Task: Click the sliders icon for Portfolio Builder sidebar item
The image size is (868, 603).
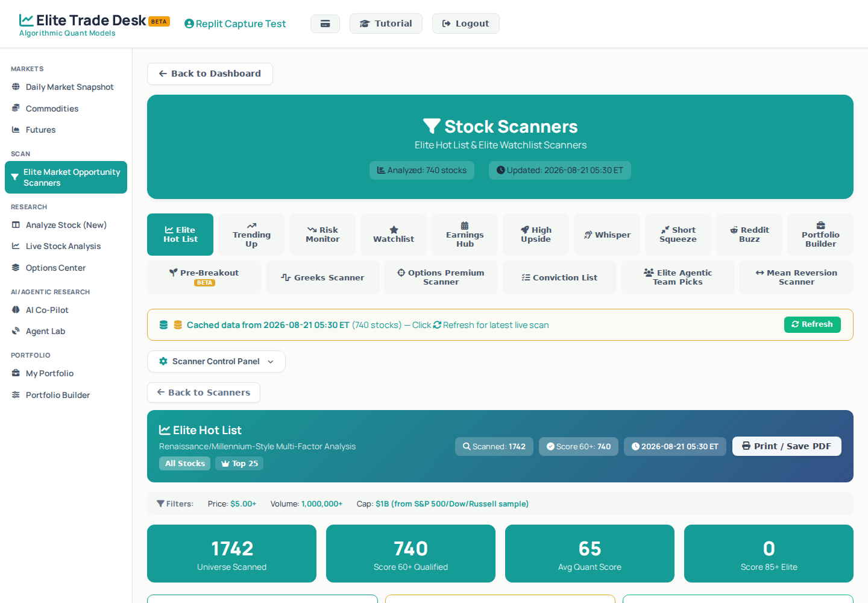Action: tap(16, 395)
